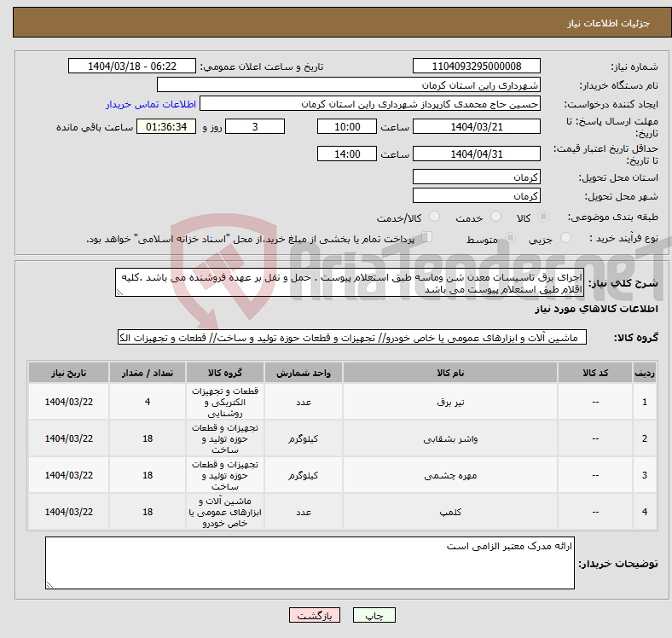Click group ماشین آلات و ابزارهای عمومی cell
The height and width of the screenshot is (638, 672).
coord(225,512)
